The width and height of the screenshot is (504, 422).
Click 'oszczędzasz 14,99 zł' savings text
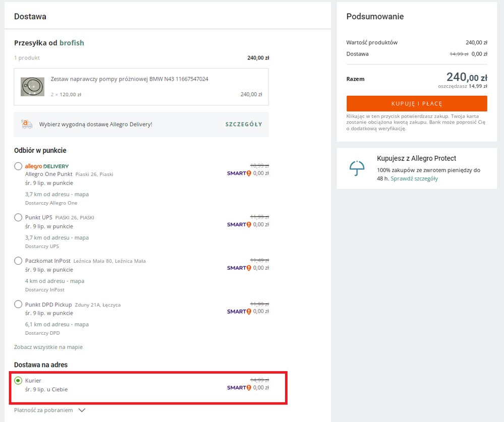coord(463,86)
